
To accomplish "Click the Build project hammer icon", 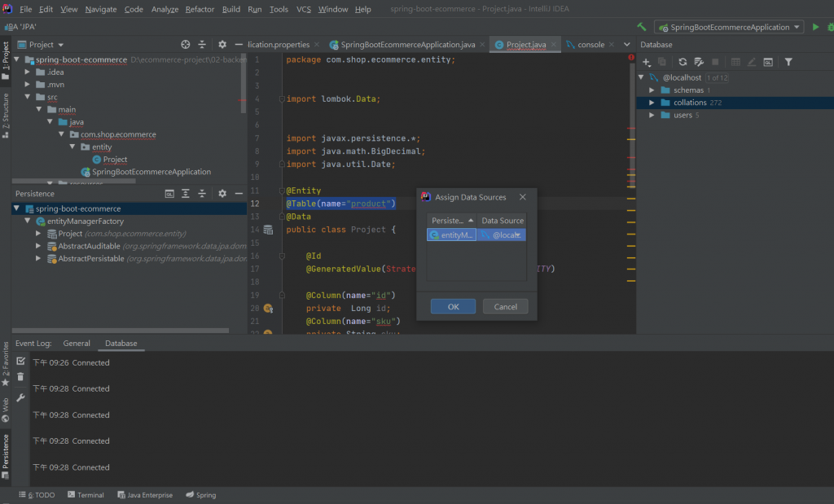I will pos(642,27).
